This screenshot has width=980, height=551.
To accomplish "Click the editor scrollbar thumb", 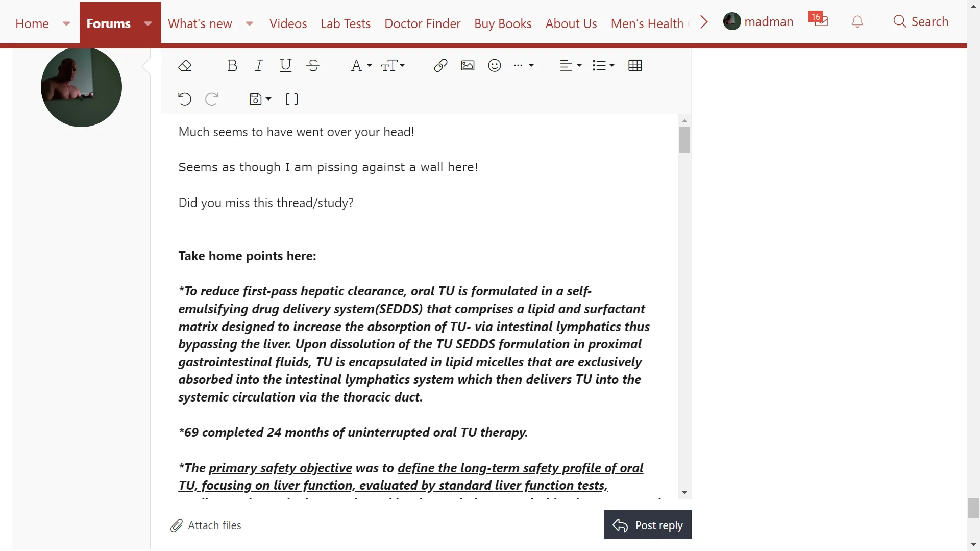I will coord(685,140).
